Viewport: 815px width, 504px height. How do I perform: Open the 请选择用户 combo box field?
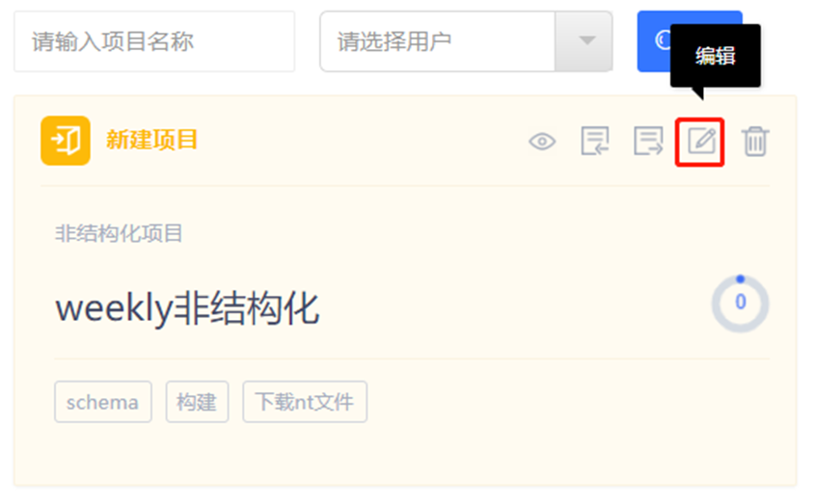click(x=466, y=41)
